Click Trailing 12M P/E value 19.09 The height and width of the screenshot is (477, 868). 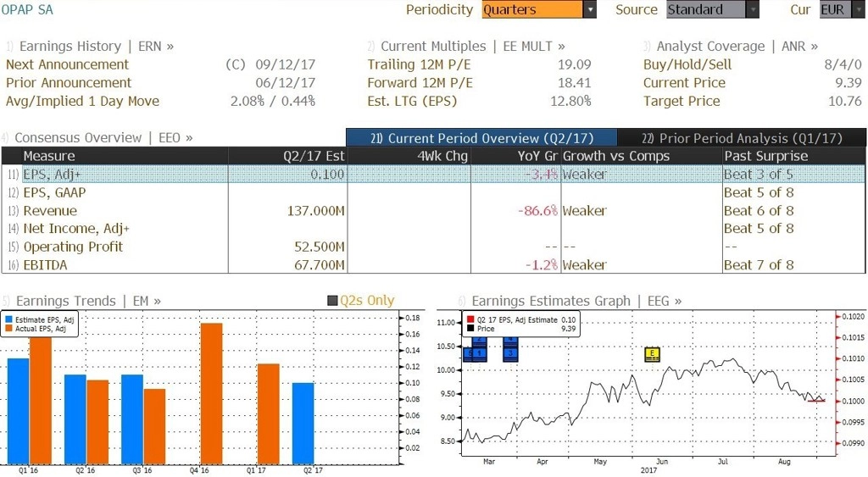[x=574, y=64]
